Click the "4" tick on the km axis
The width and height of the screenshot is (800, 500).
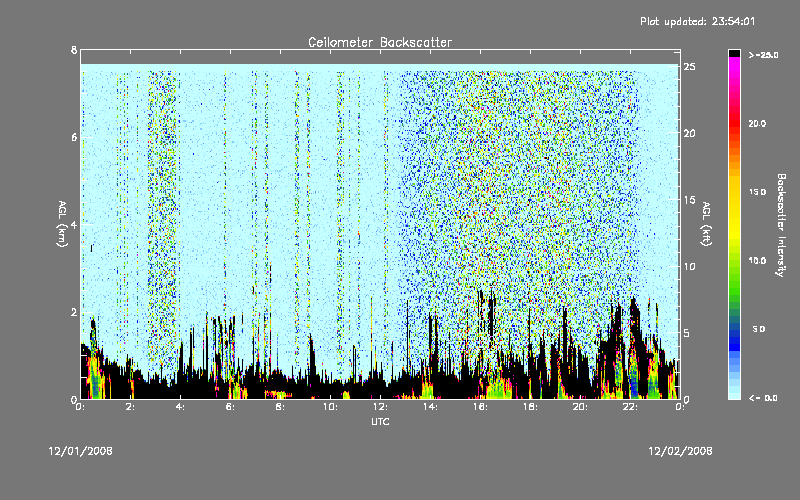(74, 224)
